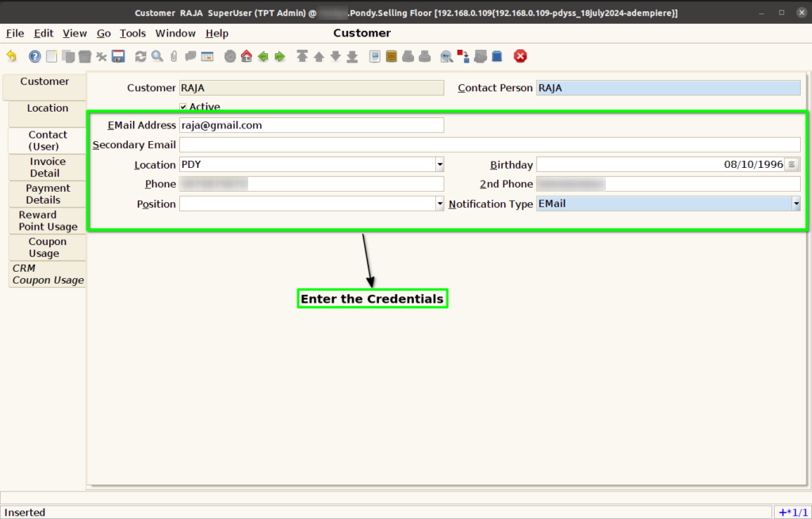The height and width of the screenshot is (519, 812).
Task: Click the paperclip Attachment icon
Action: 174,56
